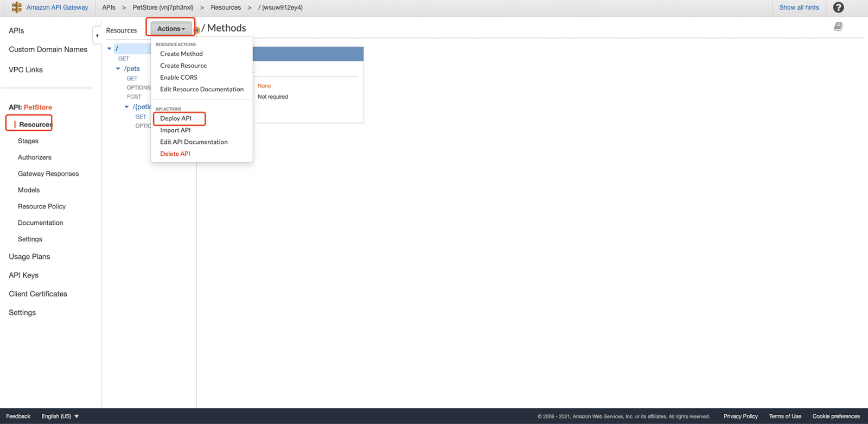The image size is (868, 424).
Task: Collapse the root / resource tree node
Action: pyautogui.click(x=110, y=48)
